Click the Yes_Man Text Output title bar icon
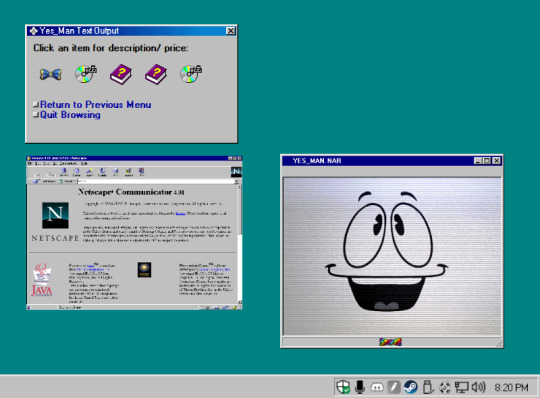 coord(33,31)
